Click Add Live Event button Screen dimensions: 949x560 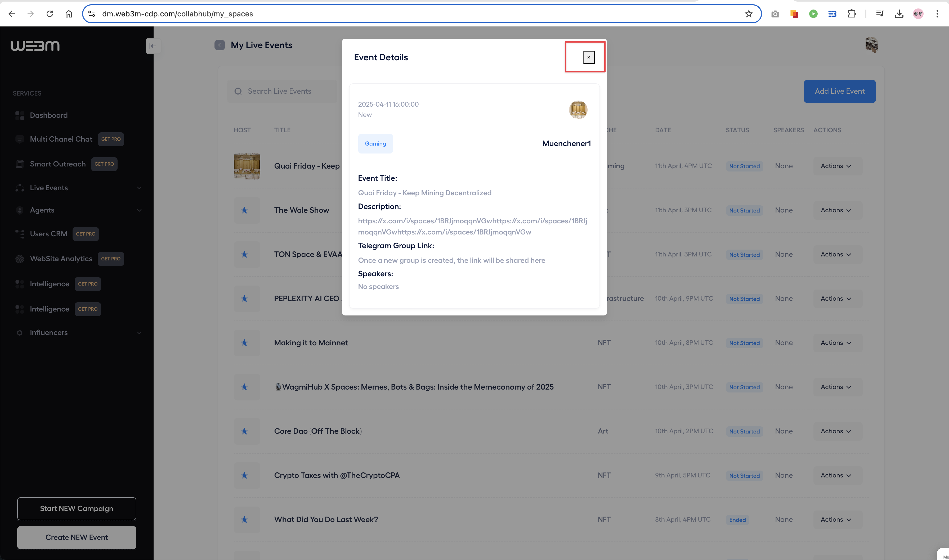tap(839, 91)
